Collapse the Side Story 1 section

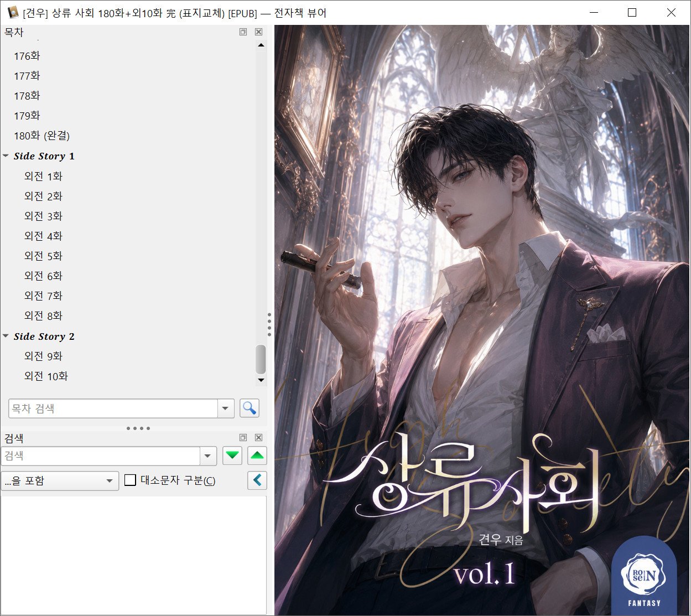(6, 156)
